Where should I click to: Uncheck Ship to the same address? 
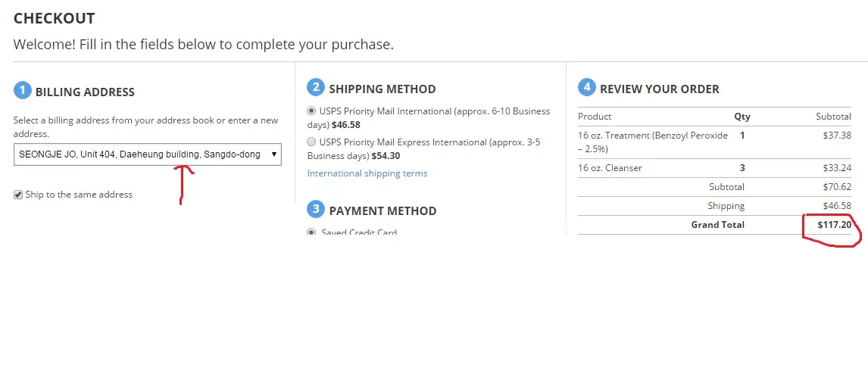[x=18, y=195]
